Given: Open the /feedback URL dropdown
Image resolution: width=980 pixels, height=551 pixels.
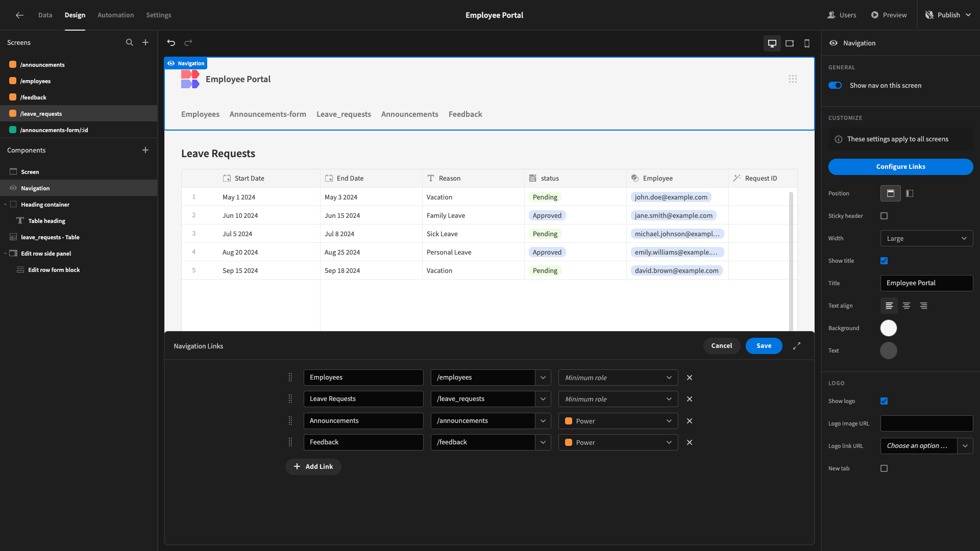Looking at the screenshot, I should (x=543, y=442).
